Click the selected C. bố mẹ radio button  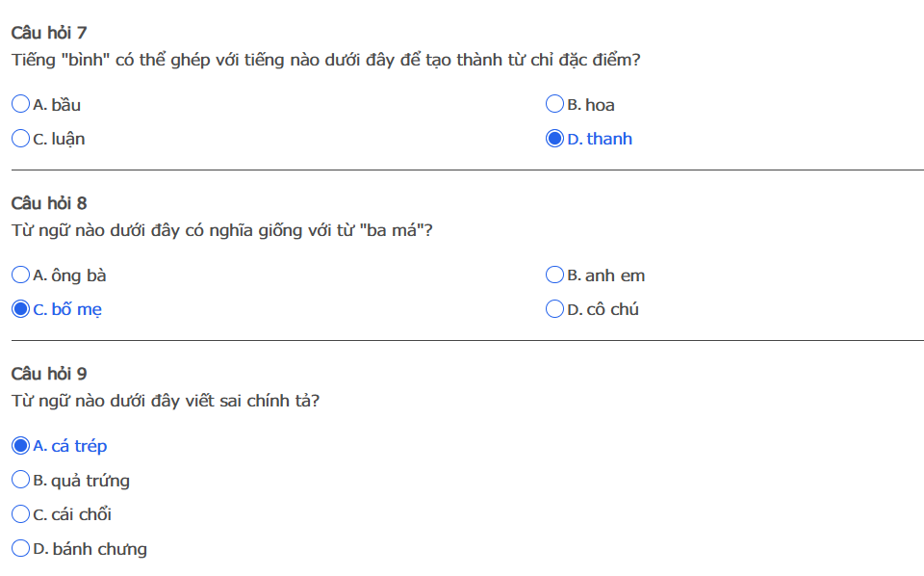tap(20, 309)
